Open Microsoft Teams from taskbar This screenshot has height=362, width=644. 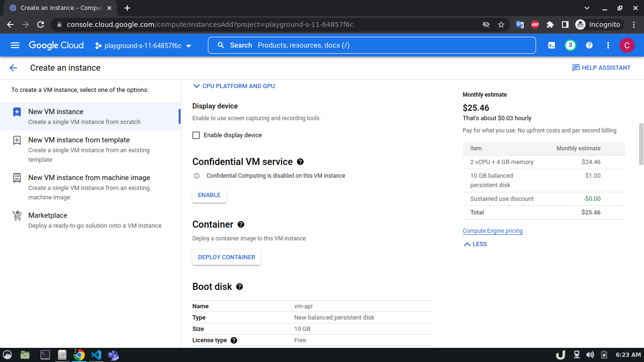(x=113, y=355)
